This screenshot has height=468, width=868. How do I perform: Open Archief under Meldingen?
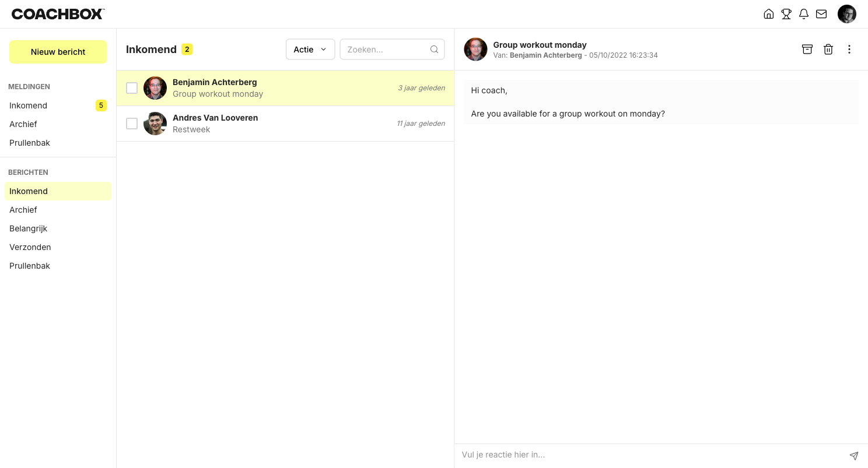point(58,124)
